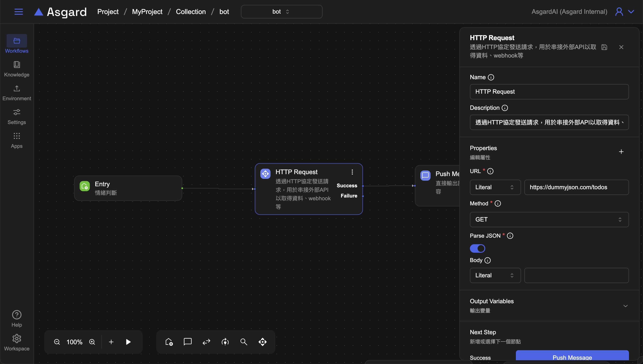Screen dimensions: 643x364
Task: Add an Entry node from bottom toolbar
Action: [x=169, y=342]
